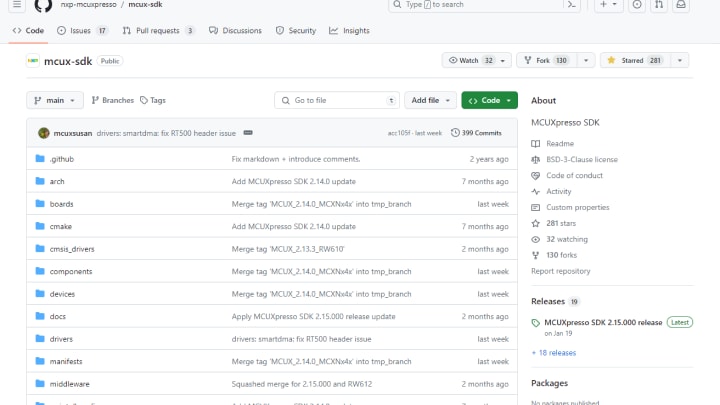720x405 pixels.
Task: Click the + 18 releases link
Action: pyautogui.click(x=557, y=352)
